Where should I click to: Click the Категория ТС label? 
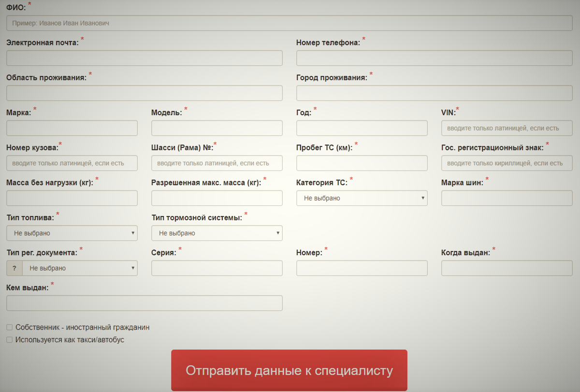point(322,183)
